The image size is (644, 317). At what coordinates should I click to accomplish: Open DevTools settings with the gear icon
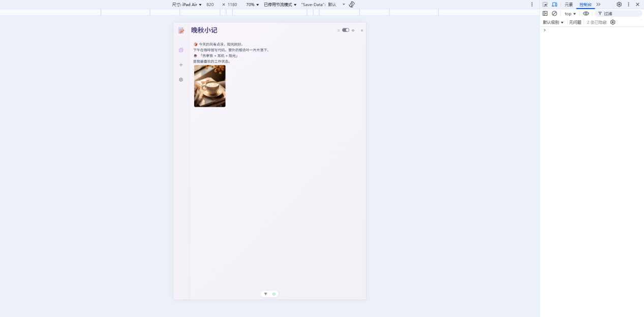[619, 4]
